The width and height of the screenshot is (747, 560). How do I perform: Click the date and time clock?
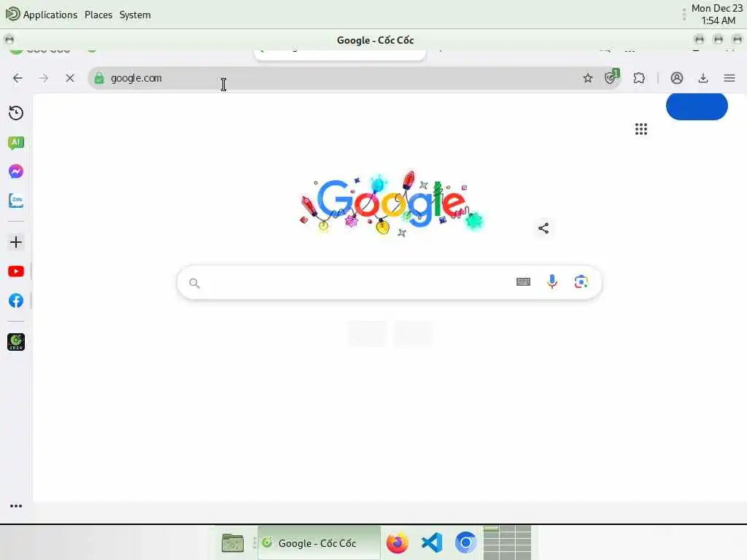pyautogui.click(x=717, y=15)
